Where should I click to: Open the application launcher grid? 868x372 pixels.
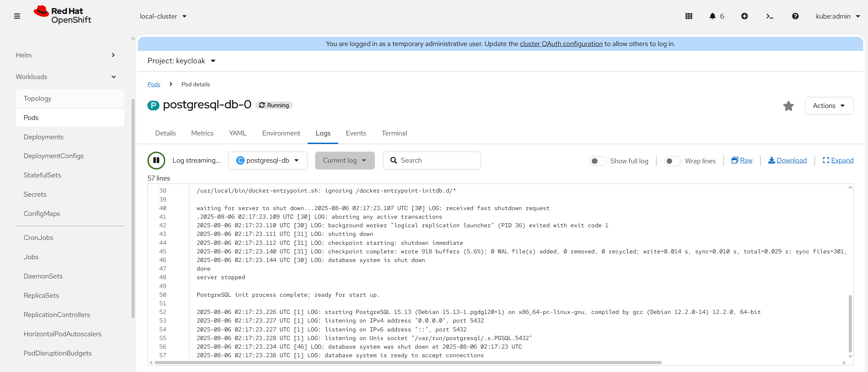pyautogui.click(x=689, y=16)
